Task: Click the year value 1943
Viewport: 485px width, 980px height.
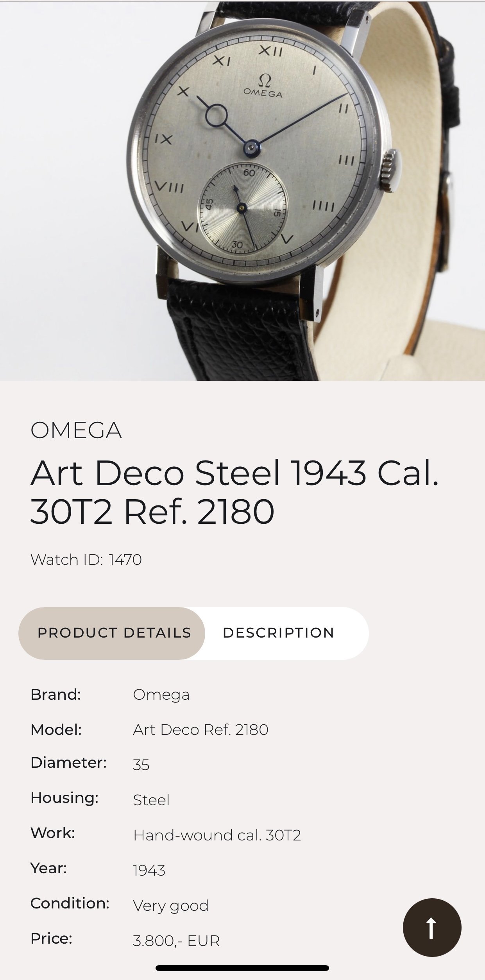Action: (149, 870)
